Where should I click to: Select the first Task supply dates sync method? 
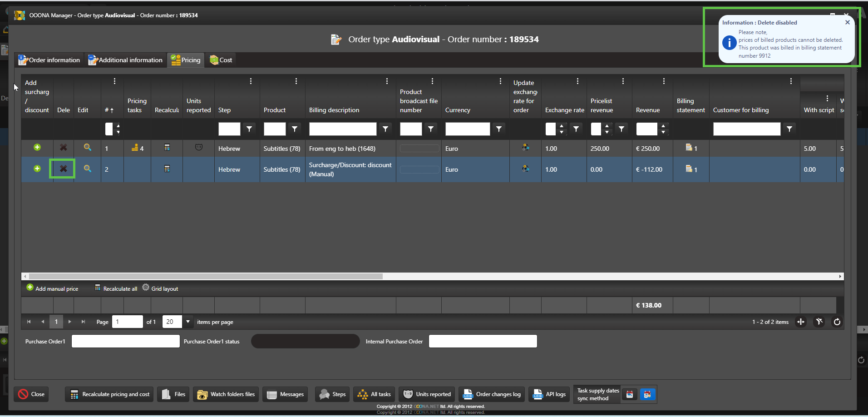630,394
